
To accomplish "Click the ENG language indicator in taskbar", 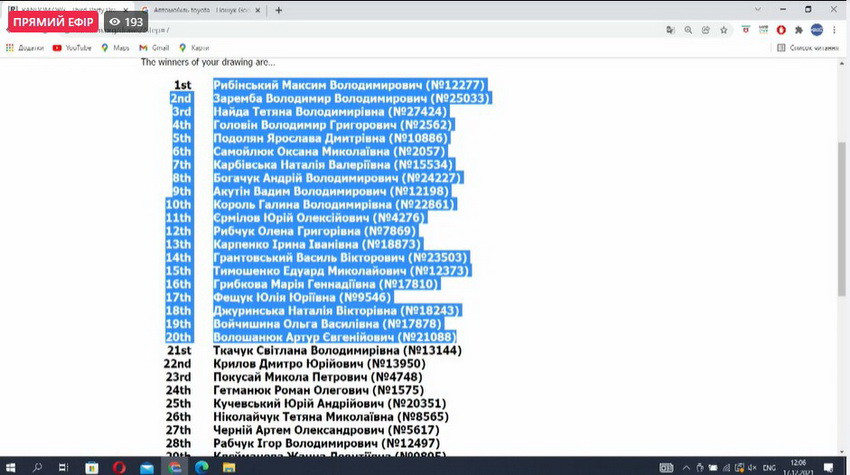I will pyautogui.click(x=769, y=467).
